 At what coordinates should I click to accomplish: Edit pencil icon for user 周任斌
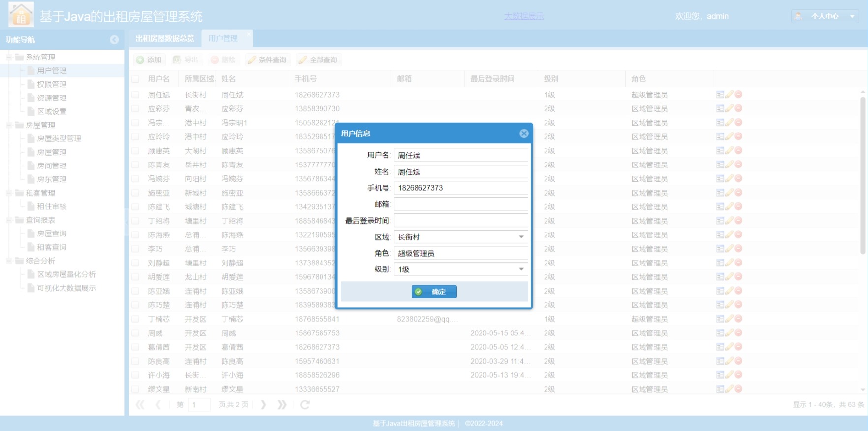click(x=729, y=94)
